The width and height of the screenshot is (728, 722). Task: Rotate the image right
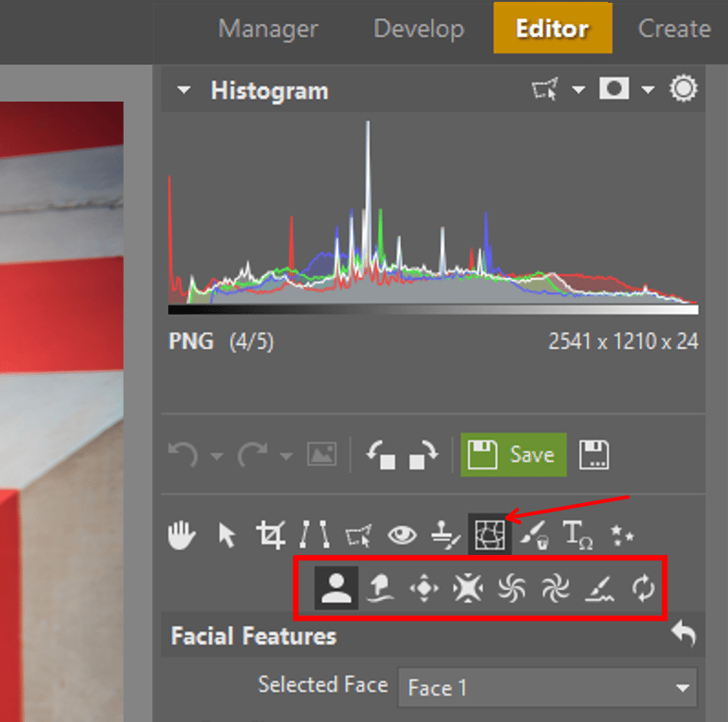(423, 455)
